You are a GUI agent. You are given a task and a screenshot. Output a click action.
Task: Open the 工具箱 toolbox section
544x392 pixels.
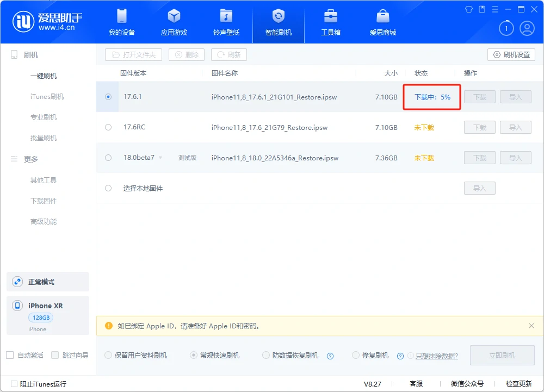click(331, 22)
